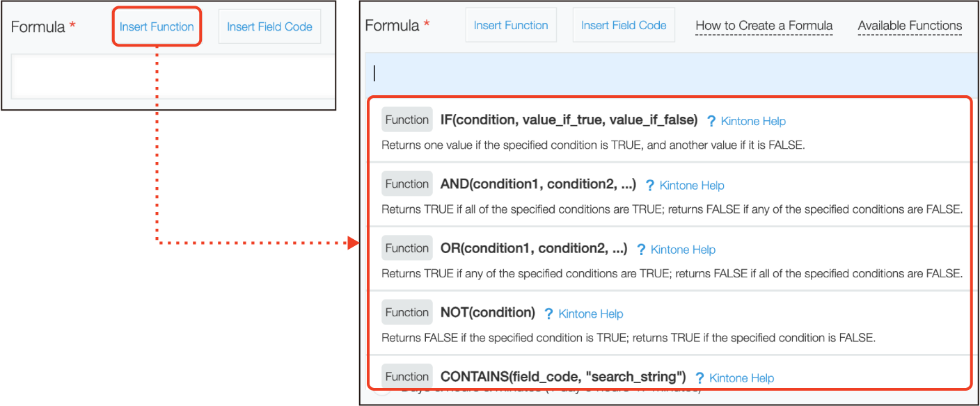Open the Available Functions link
The width and height of the screenshot is (980, 406).
click(910, 26)
